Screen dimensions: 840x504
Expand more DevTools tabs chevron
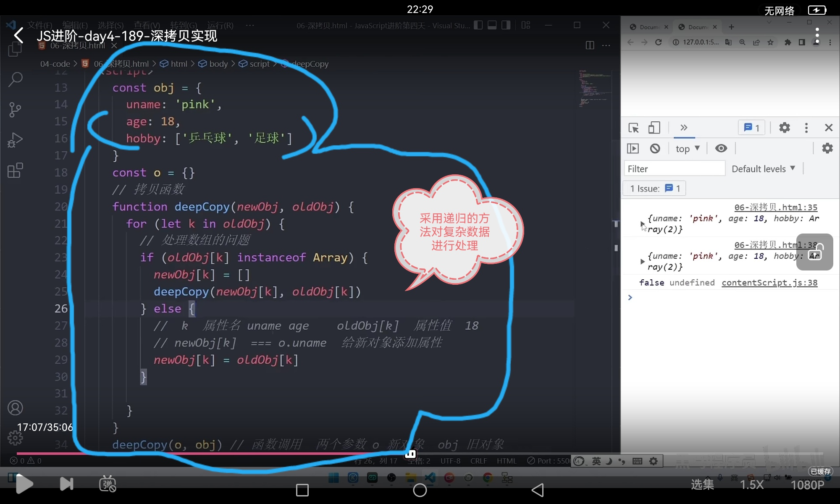(x=684, y=128)
